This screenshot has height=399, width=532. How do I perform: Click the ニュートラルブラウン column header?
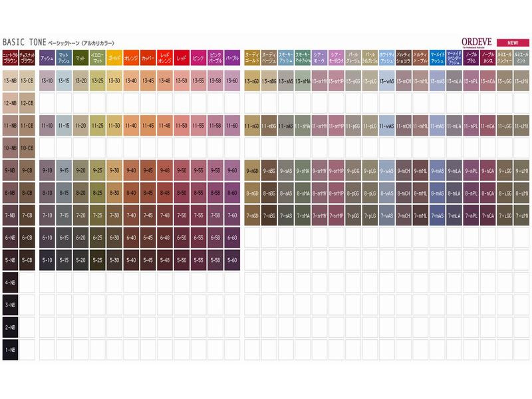click(x=10, y=59)
